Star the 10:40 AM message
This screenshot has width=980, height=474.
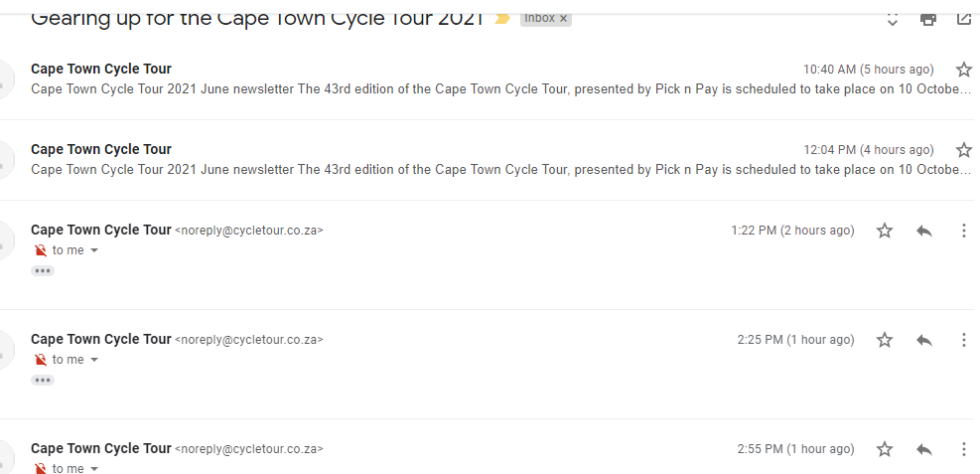963,70
